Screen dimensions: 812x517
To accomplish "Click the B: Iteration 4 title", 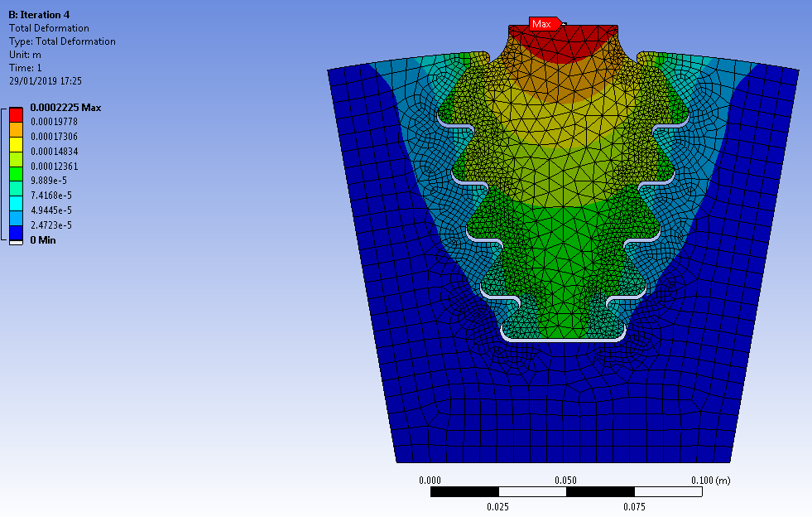I will point(40,15).
